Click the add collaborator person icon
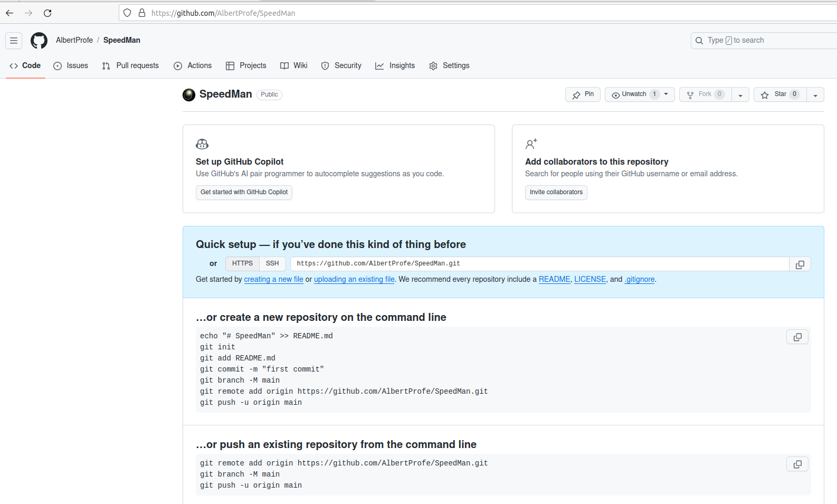This screenshot has height=504, width=837. [x=531, y=144]
